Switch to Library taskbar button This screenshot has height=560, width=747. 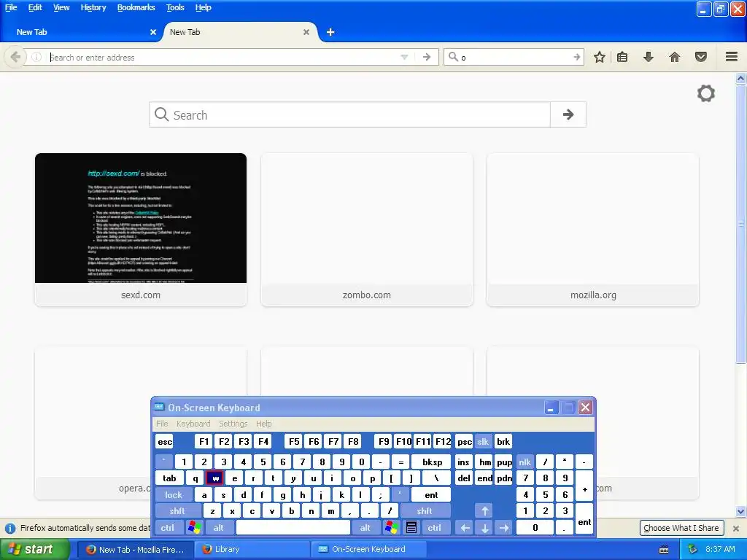tap(252, 549)
